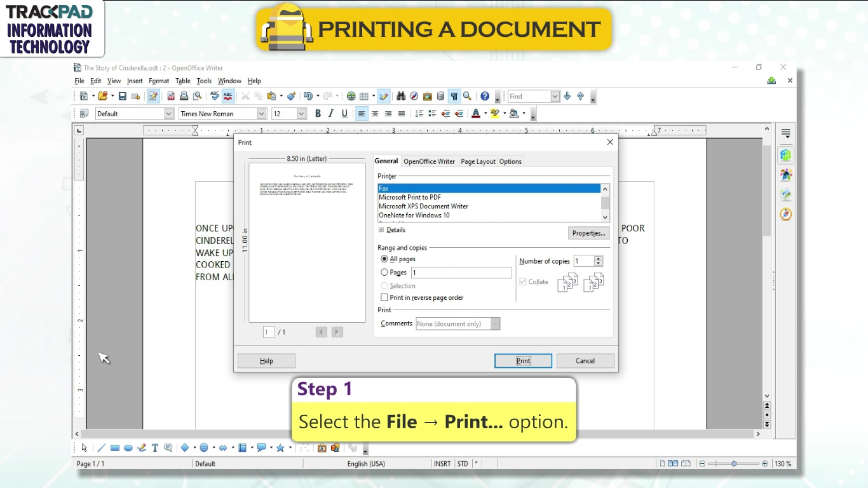Click the Format Paintbrush icon
The width and height of the screenshot is (868, 488).
point(291,97)
